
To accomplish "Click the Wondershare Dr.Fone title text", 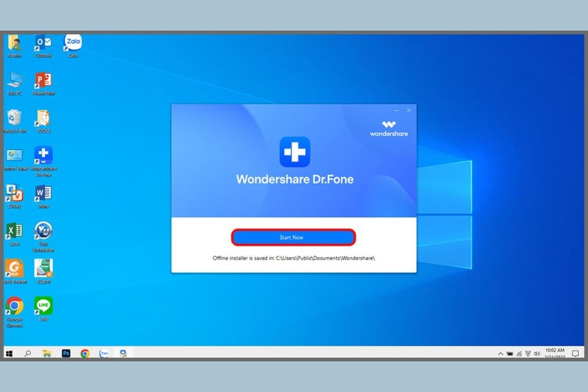I will click(295, 179).
